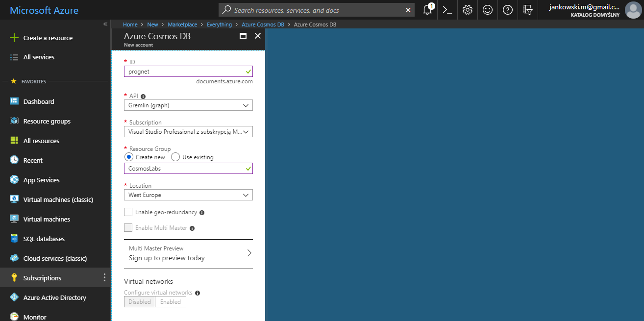Open the All services list icon
This screenshot has height=321, width=644.
(14, 57)
